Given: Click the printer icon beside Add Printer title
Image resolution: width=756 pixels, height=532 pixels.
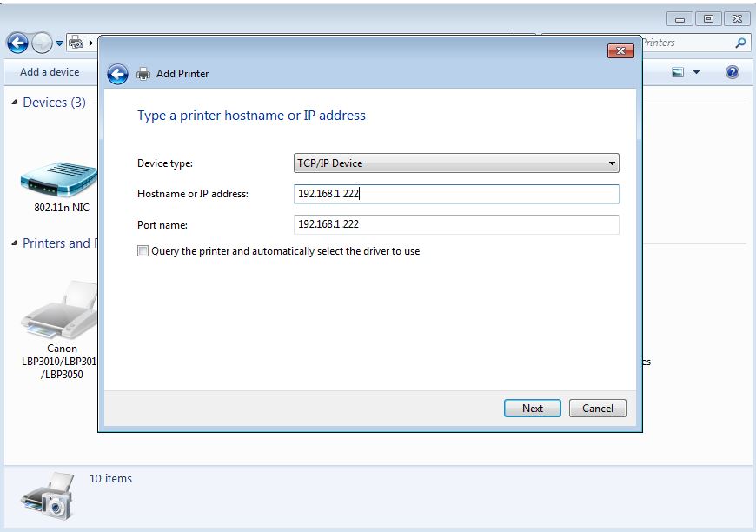Looking at the screenshot, I should click(143, 74).
